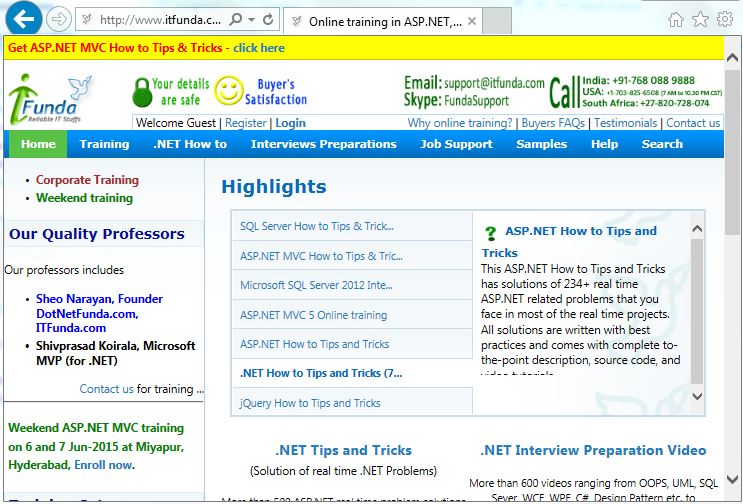743x504 pixels.
Task: Click the browser Home icon
Action: [676, 19]
